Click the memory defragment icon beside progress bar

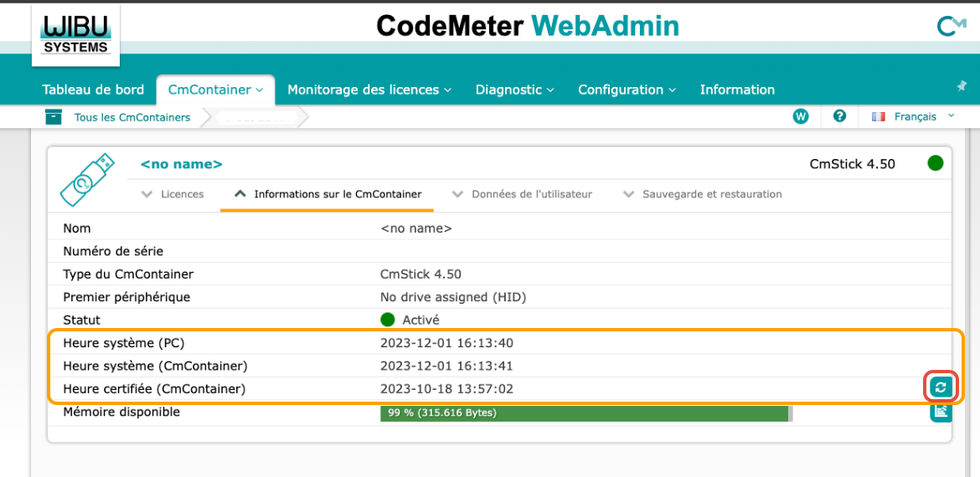[x=941, y=412]
